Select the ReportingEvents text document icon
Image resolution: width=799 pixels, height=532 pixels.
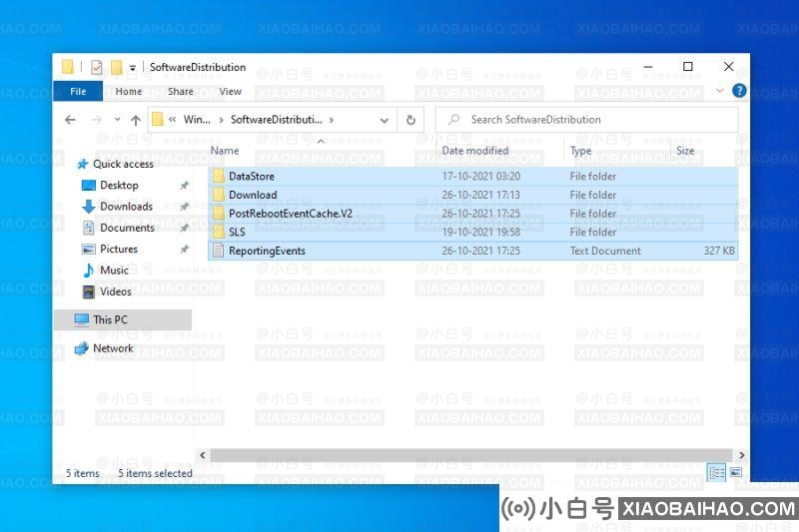tap(218, 251)
